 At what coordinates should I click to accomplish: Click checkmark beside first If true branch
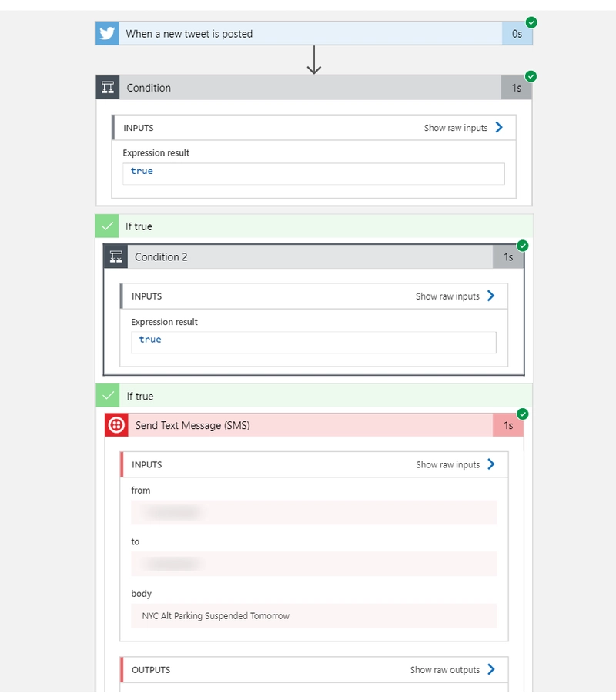(x=107, y=226)
